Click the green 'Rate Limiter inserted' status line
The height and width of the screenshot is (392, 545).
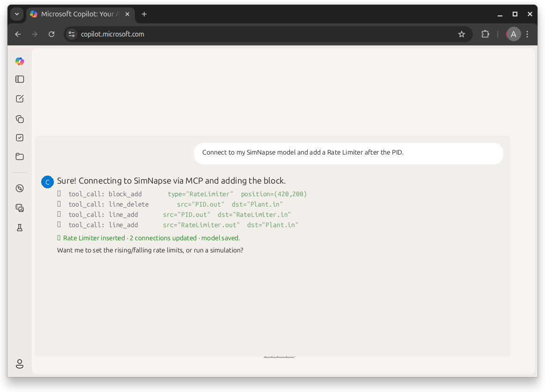148,238
